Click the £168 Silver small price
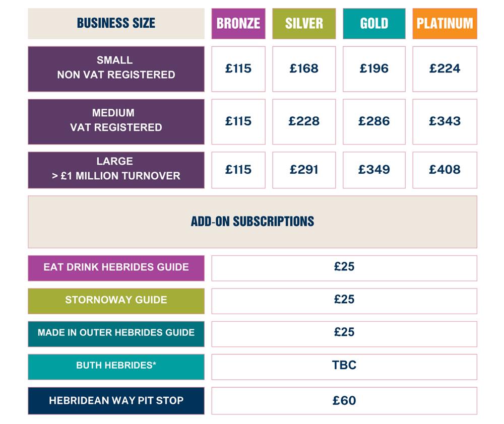This screenshot has height=424, width=504. (x=304, y=69)
